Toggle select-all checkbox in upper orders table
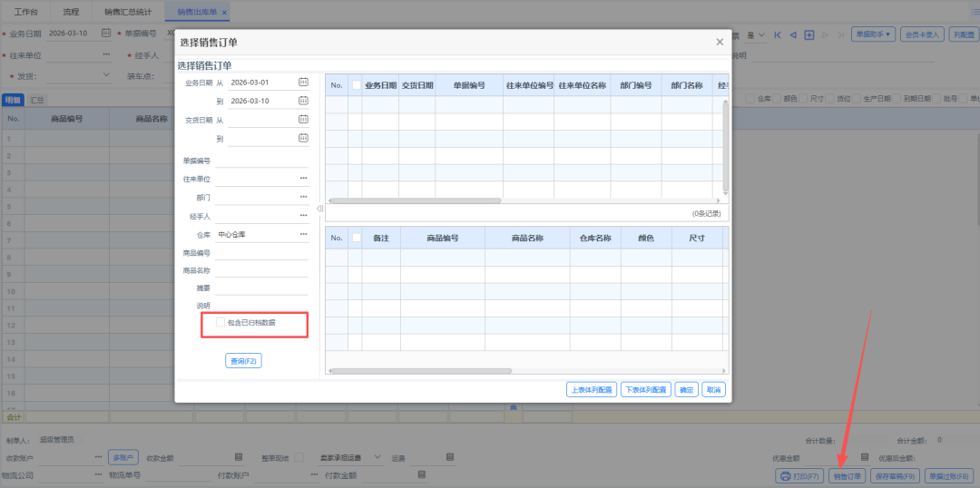 coord(357,85)
